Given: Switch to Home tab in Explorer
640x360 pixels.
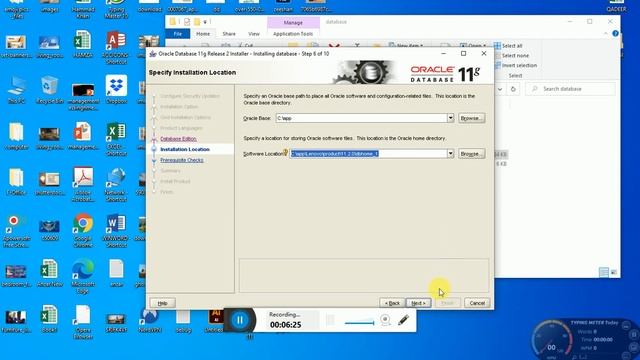Looking at the screenshot, I should point(203,34).
